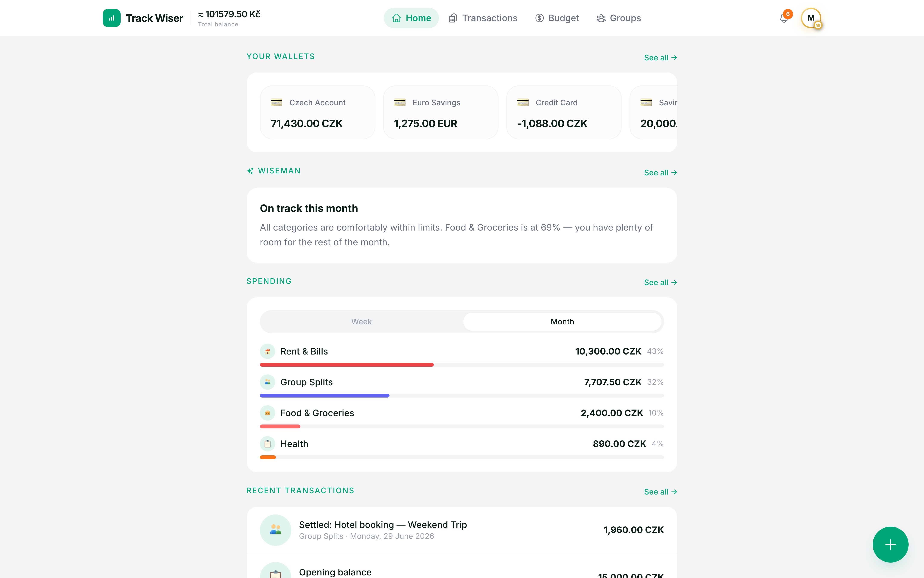Click the Rent & Bills 10,300.00 CZK amount
Viewport: 924px width, 578px height.
pos(608,351)
